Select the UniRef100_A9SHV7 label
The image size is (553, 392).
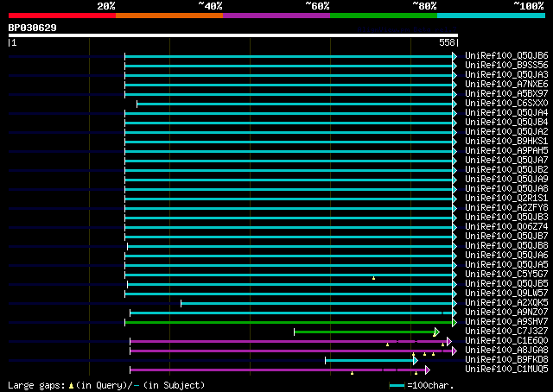click(x=506, y=322)
